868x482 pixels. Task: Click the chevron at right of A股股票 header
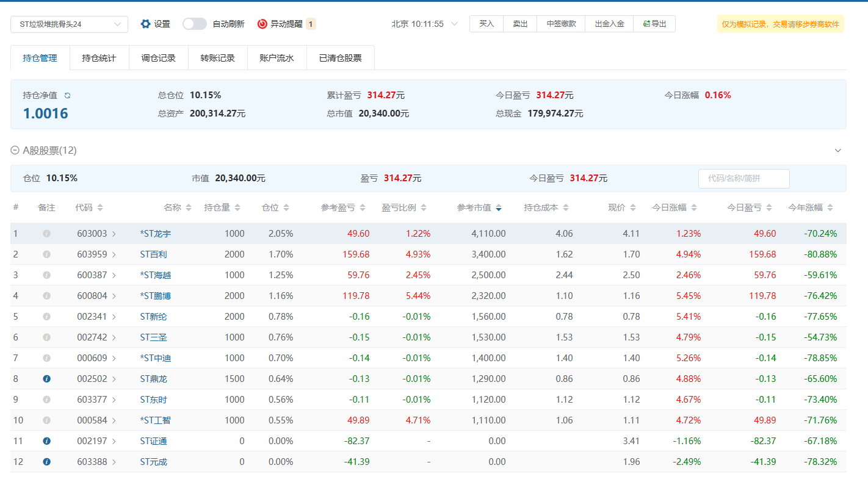point(838,151)
